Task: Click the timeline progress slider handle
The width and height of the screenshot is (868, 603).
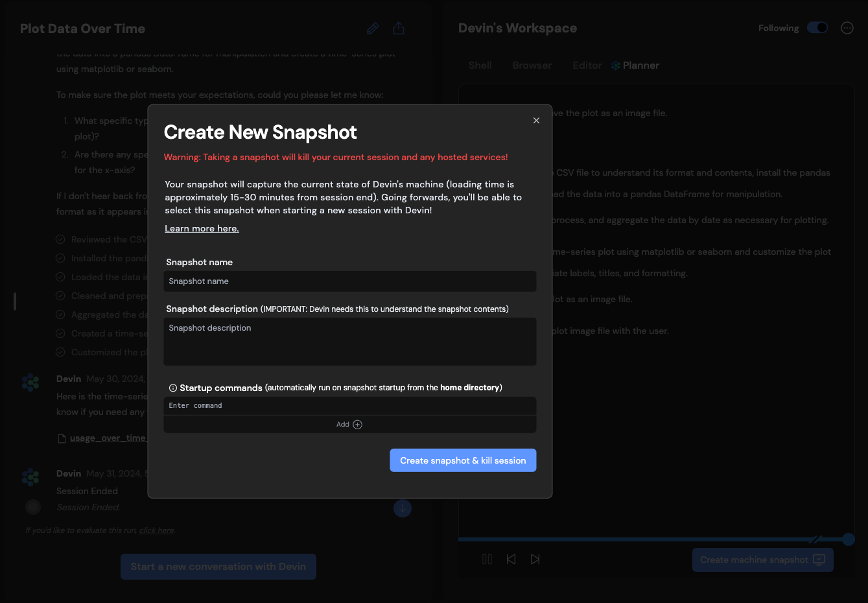Action: tap(849, 539)
